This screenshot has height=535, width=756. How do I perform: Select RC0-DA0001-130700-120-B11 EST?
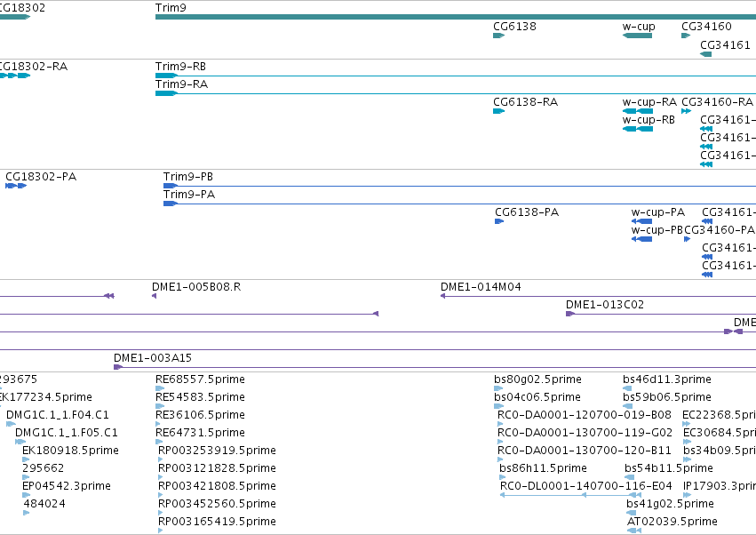585,451
